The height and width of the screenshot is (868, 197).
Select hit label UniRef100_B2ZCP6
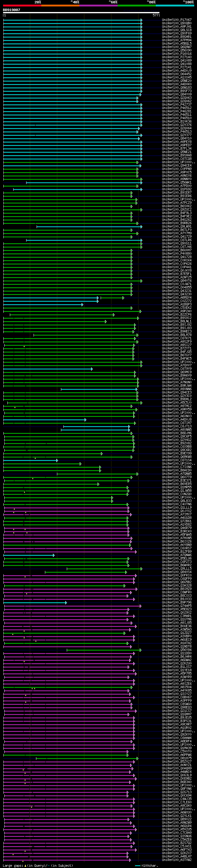coord(177,314)
